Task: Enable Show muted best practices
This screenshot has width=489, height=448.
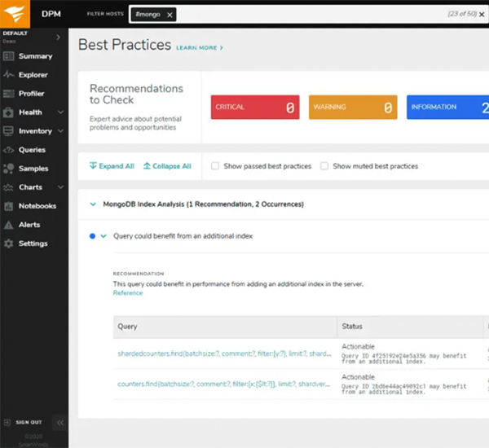Action: point(324,166)
